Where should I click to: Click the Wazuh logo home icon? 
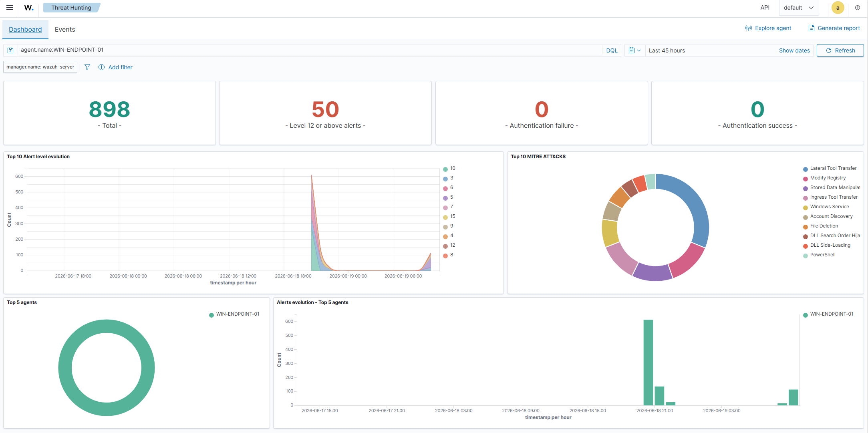29,8
